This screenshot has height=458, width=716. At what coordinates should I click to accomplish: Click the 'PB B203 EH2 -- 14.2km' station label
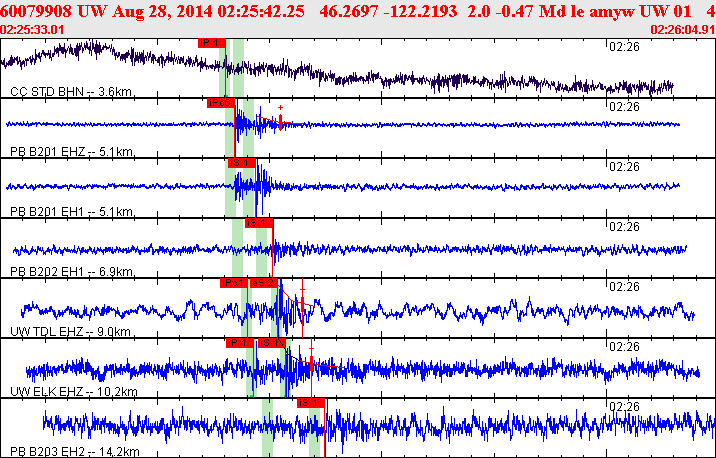click(x=75, y=452)
